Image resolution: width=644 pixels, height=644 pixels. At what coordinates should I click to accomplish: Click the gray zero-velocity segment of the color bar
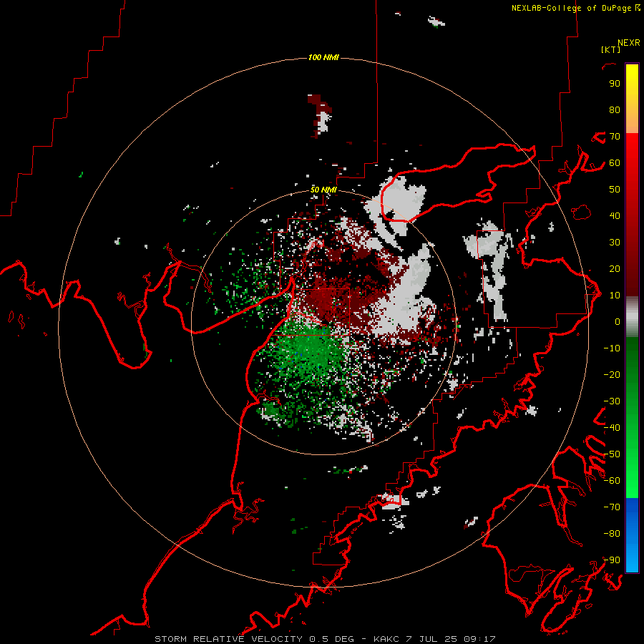(x=632, y=316)
